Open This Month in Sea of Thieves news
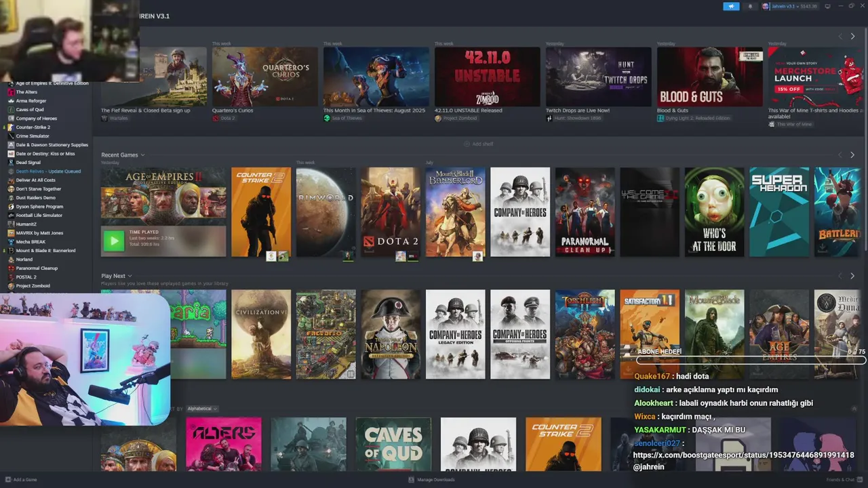 point(376,77)
